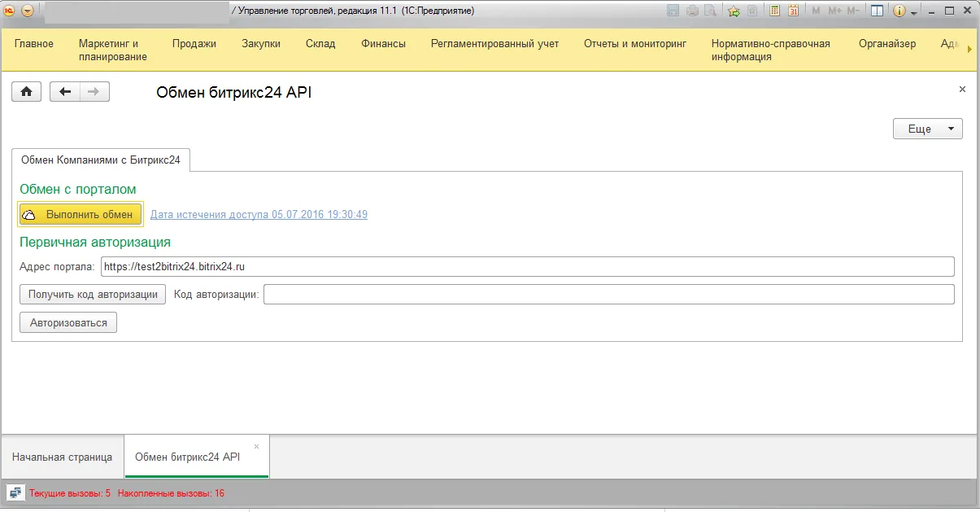
Task: Add current page to favorites star icon
Action: [734, 11]
